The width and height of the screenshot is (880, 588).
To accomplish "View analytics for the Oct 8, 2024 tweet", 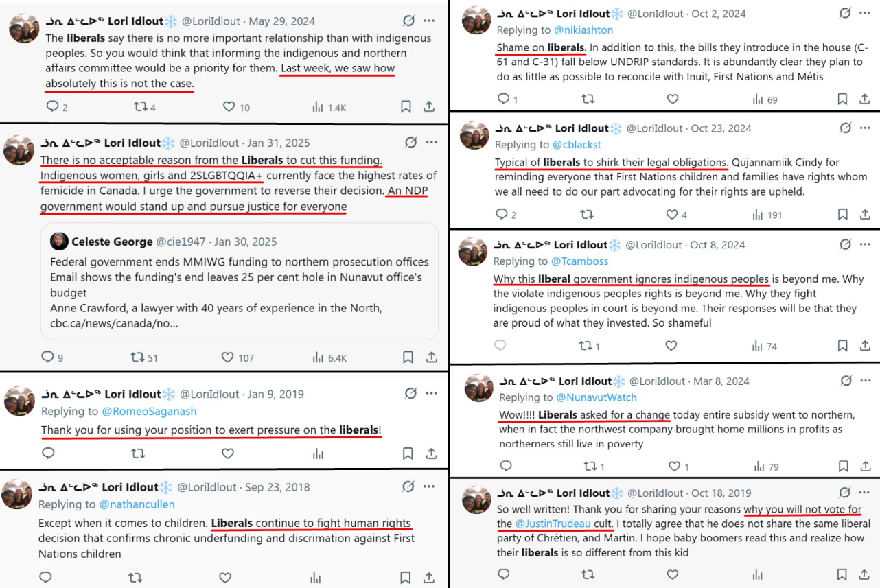I will pyautogui.click(x=758, y=346).
